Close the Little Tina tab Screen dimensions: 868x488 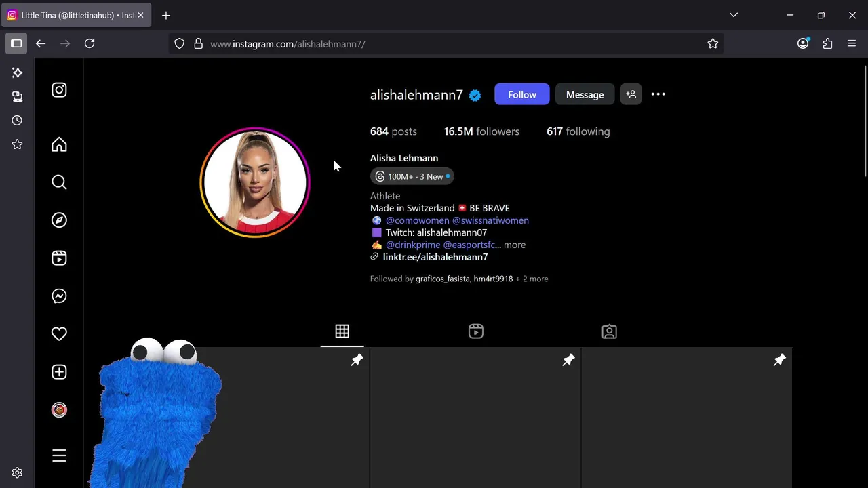pyautogui.click(x=140, y=15)
